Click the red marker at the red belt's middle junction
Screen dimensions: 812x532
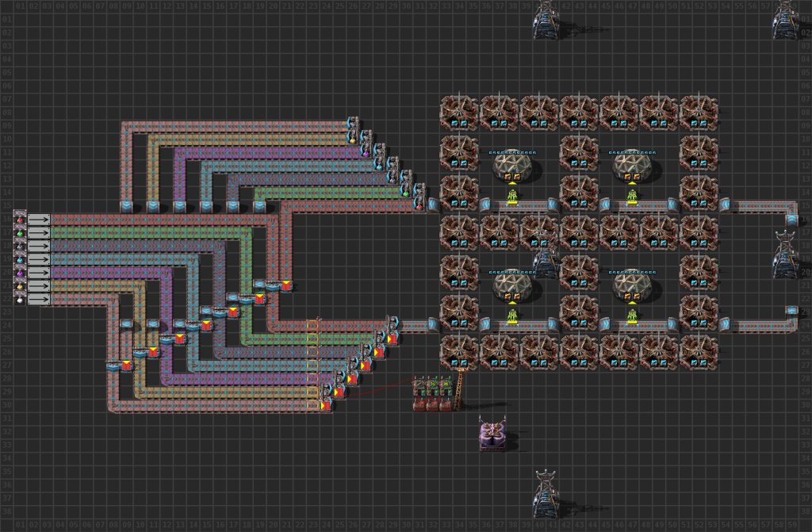(286, 285)
